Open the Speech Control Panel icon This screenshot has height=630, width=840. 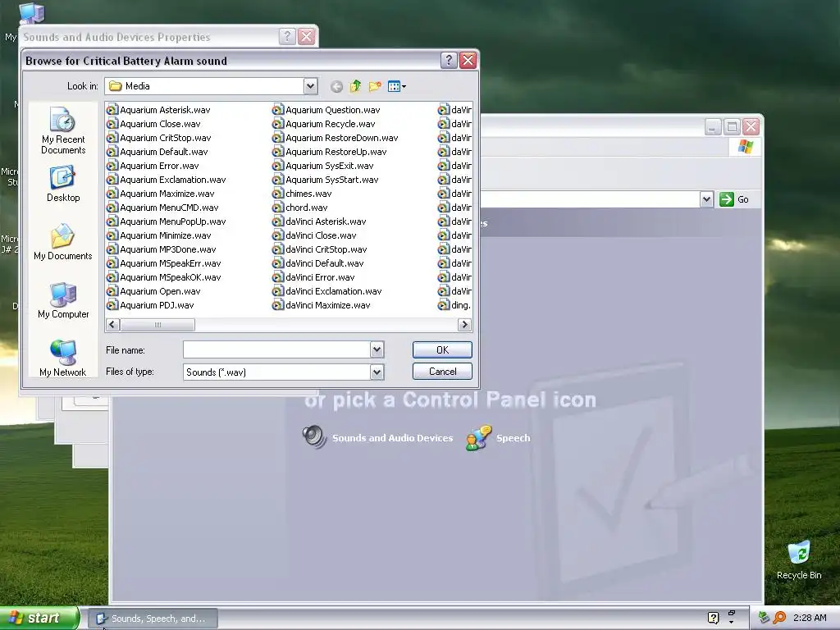click(x=498, y=438)
